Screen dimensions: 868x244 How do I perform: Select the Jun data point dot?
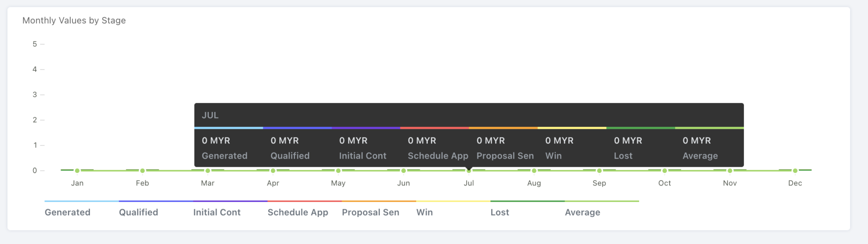[403, 171]
